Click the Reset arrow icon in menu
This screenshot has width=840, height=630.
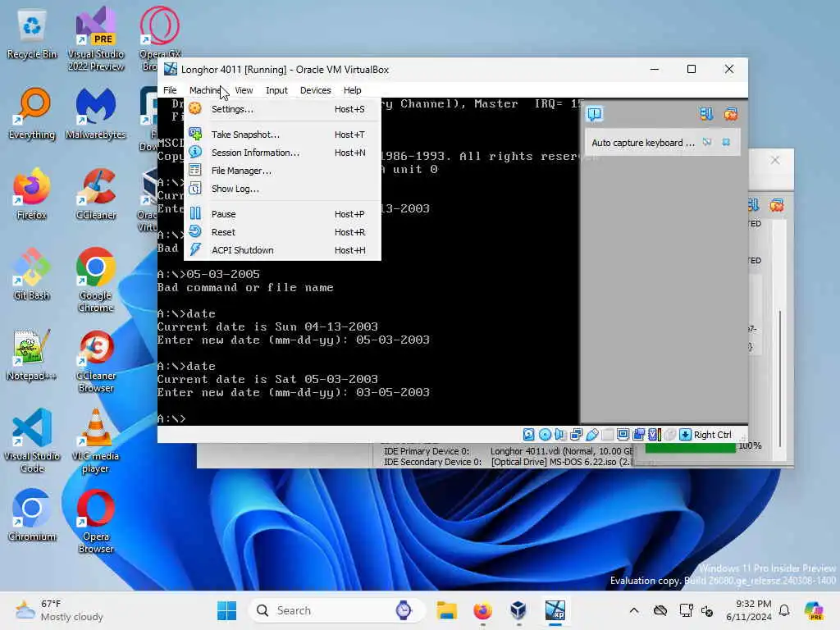195,231
